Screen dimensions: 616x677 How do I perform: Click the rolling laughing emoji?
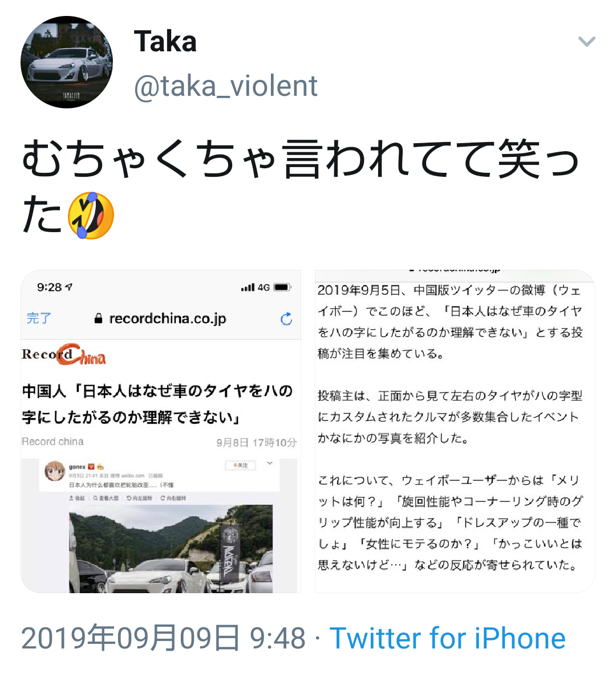pos(91,216)
